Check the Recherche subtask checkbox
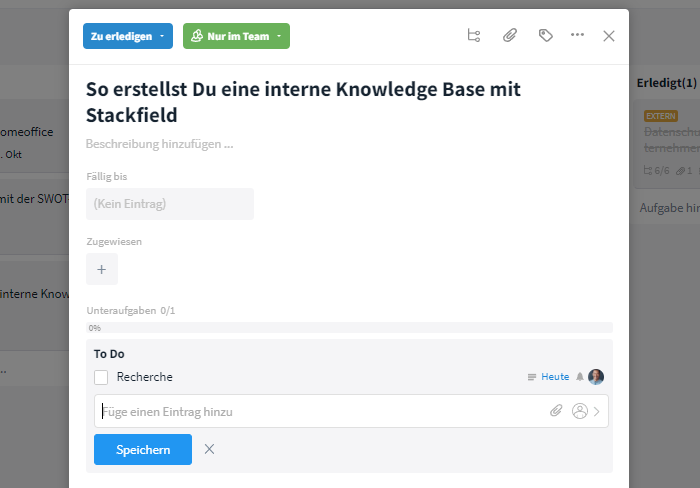 click(x=101, y=377)
